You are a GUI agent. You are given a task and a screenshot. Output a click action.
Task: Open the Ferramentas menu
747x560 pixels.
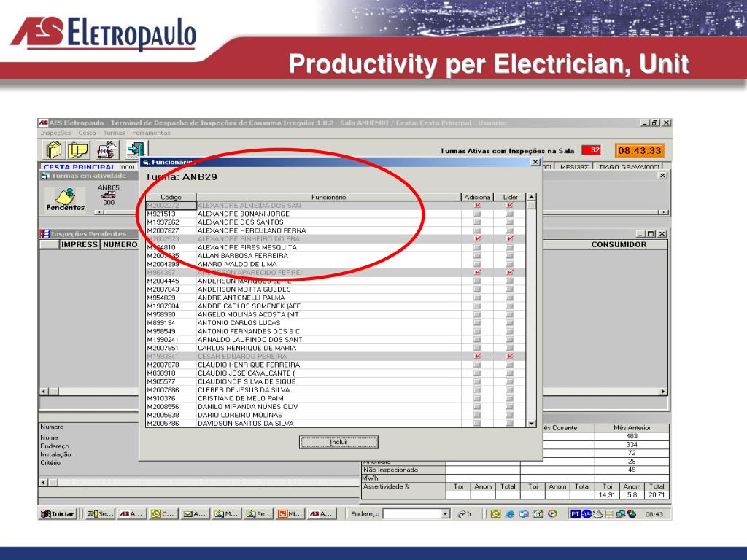click(x=151, y=133)
